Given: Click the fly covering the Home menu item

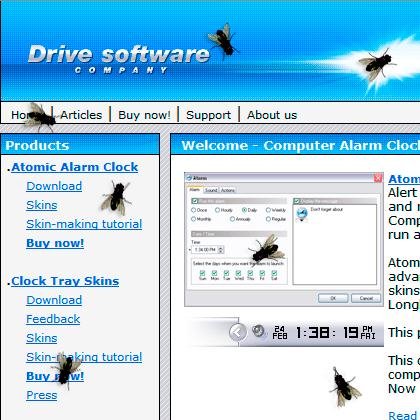Looking at the screenshot, I should click(x=40, y=117).
